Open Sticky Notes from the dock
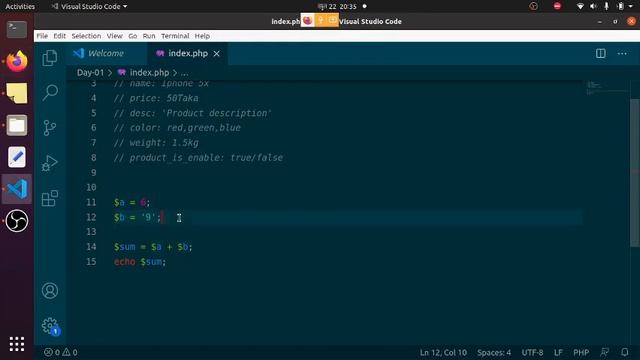The image size is (640, 360). (17, 93)
